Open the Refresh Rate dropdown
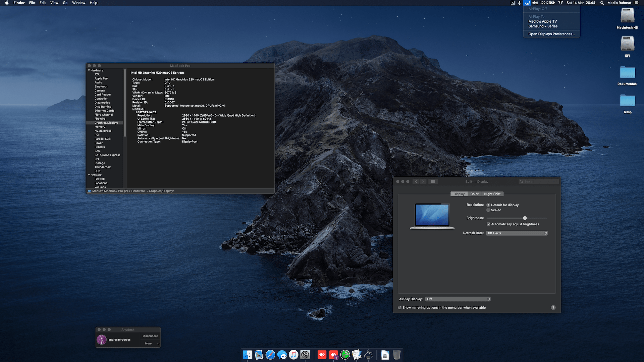The width and height of the screenshot is (644, 362). click(517, 233)
